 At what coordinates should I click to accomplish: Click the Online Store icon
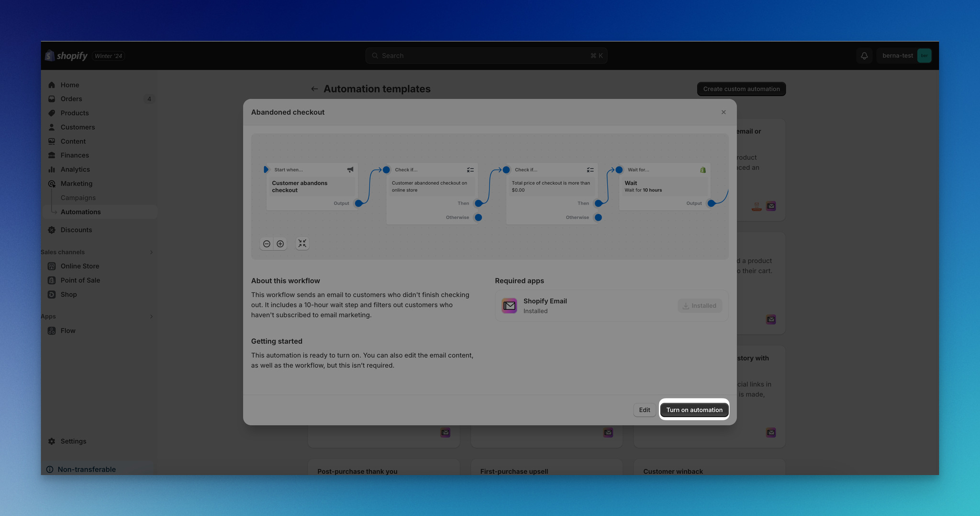pos(52,266)
